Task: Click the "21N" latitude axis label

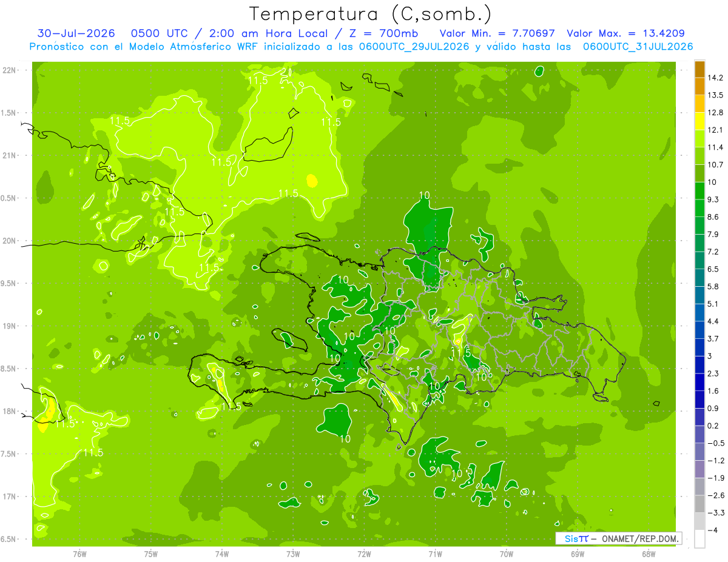Action: [10, 155]
